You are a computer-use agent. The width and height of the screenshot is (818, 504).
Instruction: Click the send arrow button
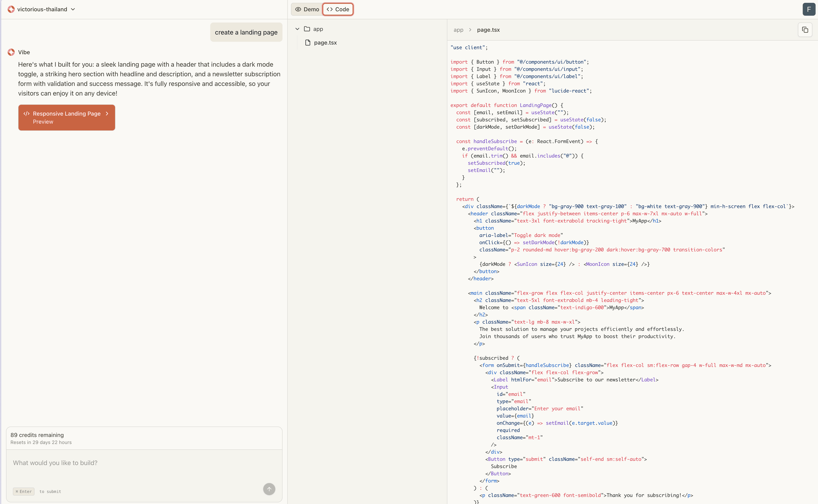pyautogui.click(x=269, y=489)
